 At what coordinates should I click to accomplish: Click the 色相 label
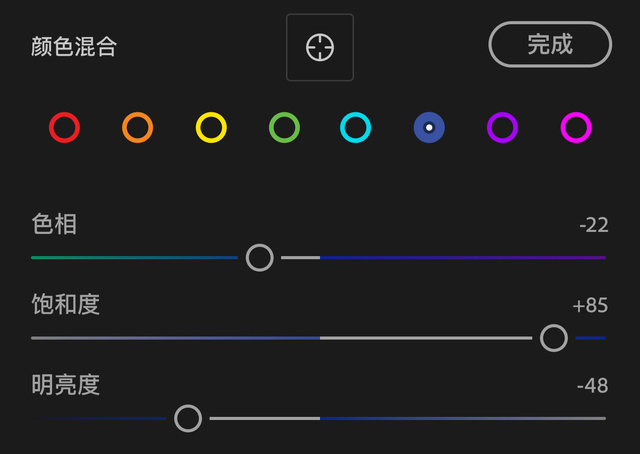[55, 224]
